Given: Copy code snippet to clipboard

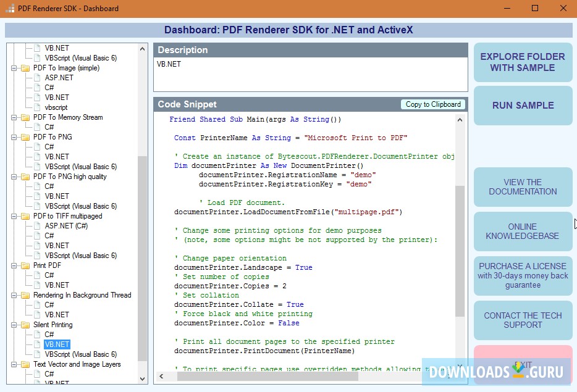Looking at the screenshot, I should click(x=433, y=104).
